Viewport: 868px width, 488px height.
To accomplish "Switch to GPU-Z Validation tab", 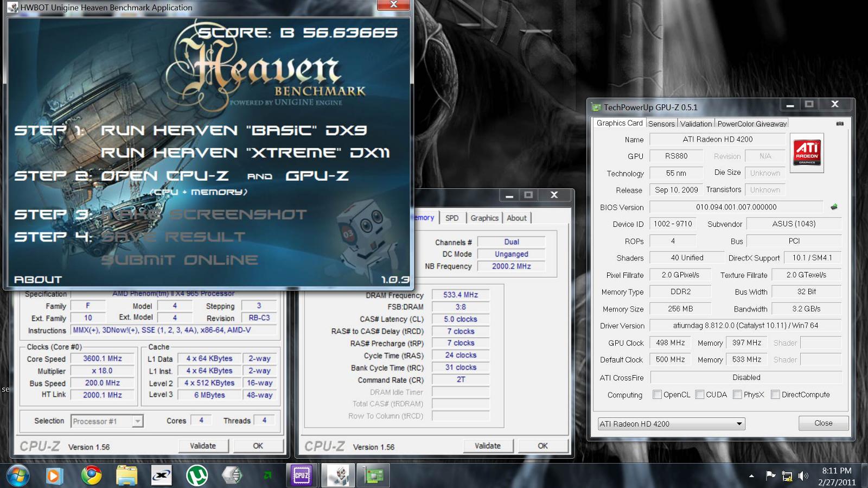I will tap(696, 124).
